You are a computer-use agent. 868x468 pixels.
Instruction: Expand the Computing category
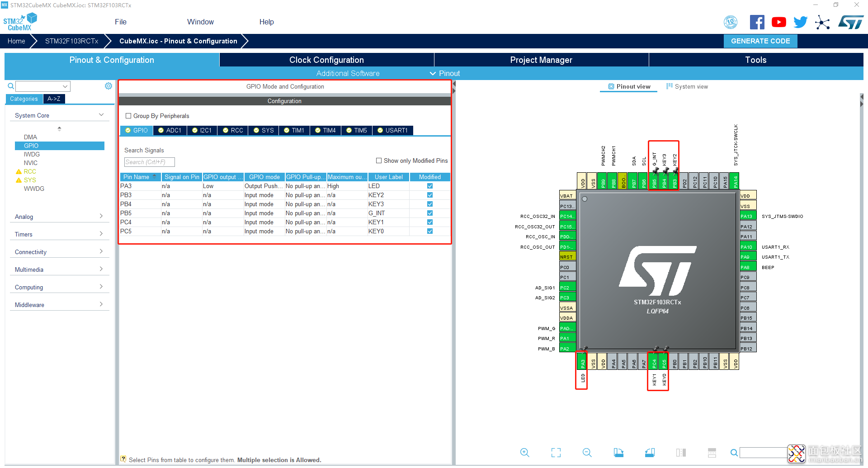(59, 287)
